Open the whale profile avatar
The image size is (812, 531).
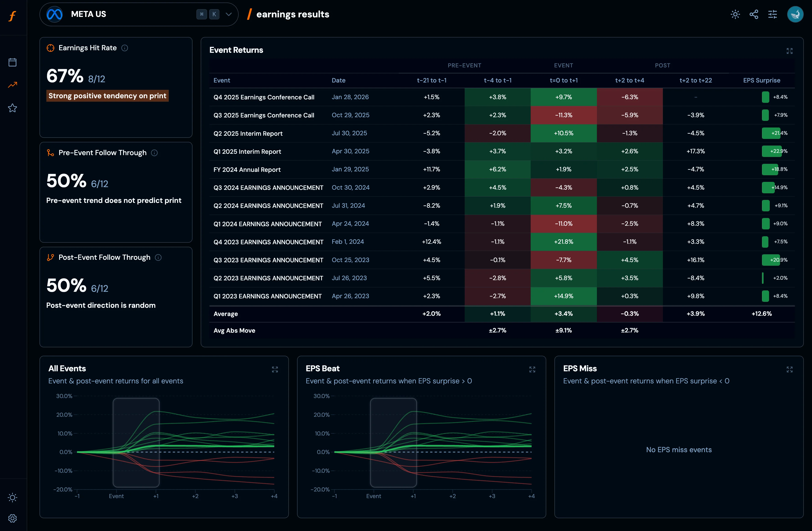tap(795, 14)
